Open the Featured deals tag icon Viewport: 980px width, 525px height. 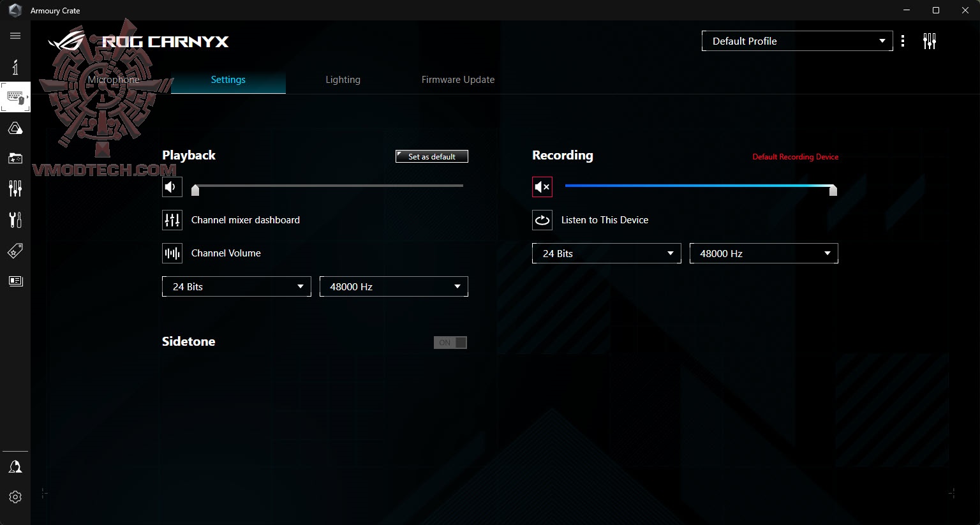pos(15,251)
